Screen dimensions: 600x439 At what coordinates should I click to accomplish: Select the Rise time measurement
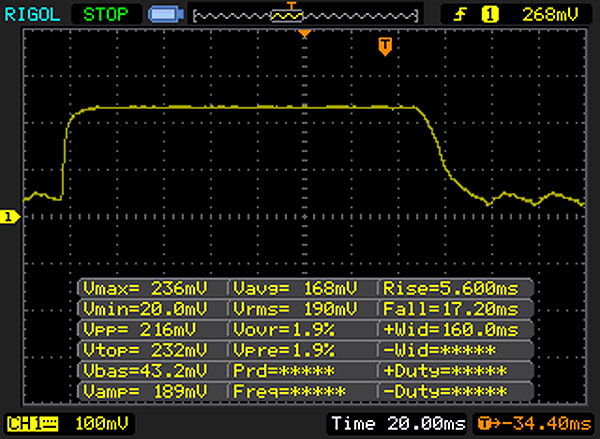(x=451, y=289)
